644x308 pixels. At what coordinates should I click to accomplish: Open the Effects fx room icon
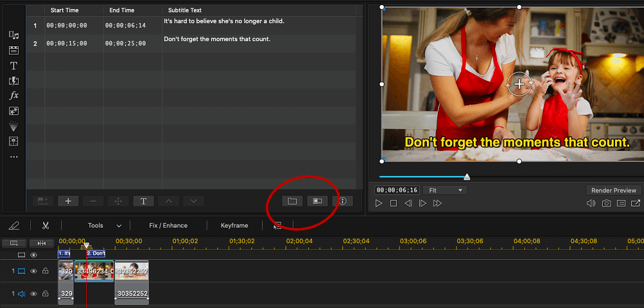click(14, 96)
